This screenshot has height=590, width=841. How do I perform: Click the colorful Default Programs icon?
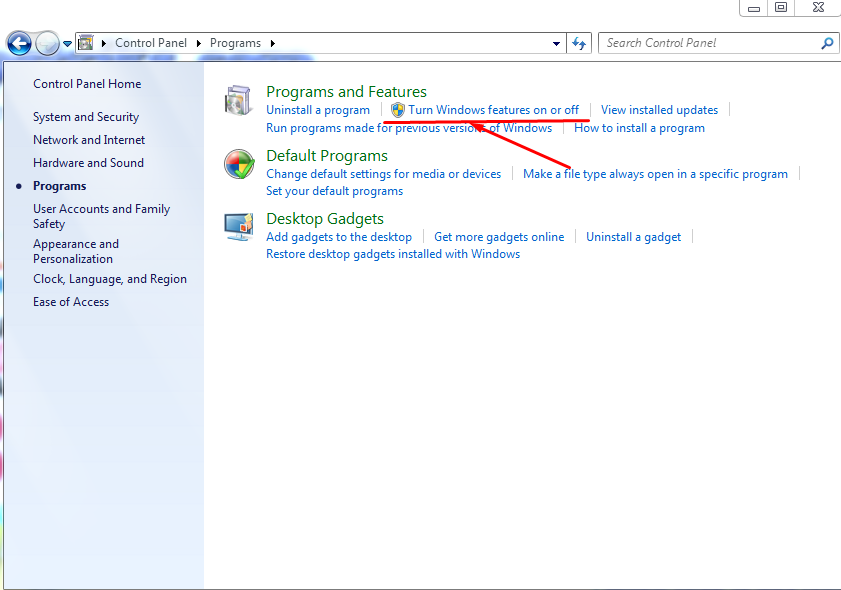click(239, 164)
